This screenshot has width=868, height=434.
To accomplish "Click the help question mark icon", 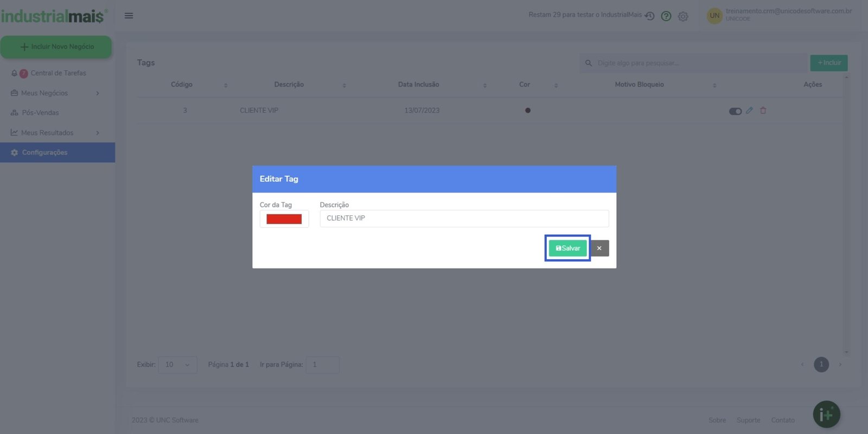I will (666, 16).
